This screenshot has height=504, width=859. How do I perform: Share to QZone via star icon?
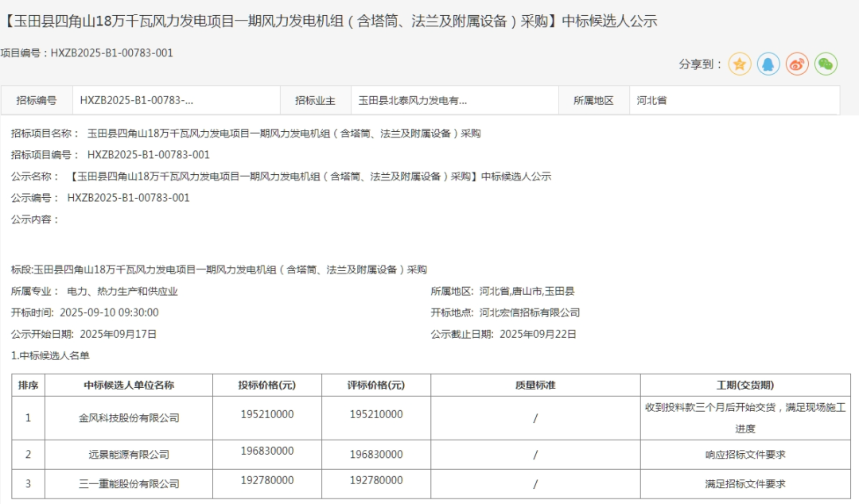click(740, 64)
